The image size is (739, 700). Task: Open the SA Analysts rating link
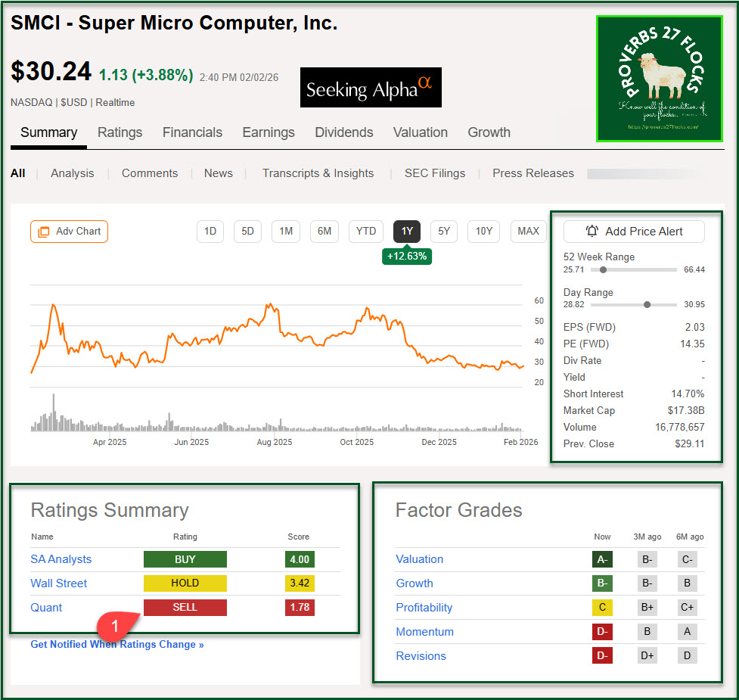[61, 559]
